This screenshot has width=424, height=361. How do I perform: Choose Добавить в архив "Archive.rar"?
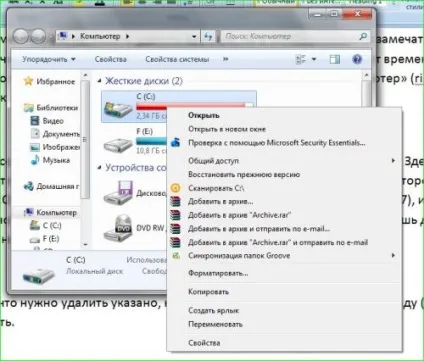tap(239, 215)
